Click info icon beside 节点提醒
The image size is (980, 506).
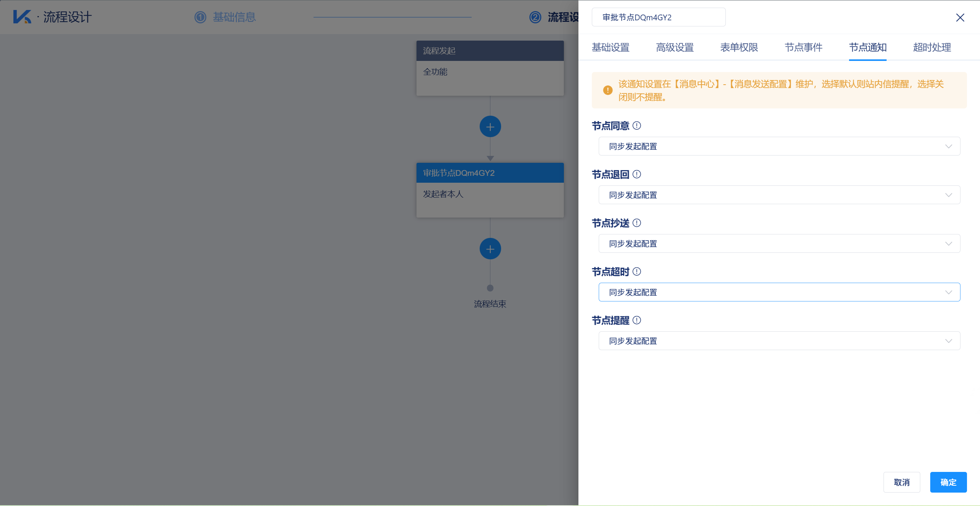coord(637,320)
